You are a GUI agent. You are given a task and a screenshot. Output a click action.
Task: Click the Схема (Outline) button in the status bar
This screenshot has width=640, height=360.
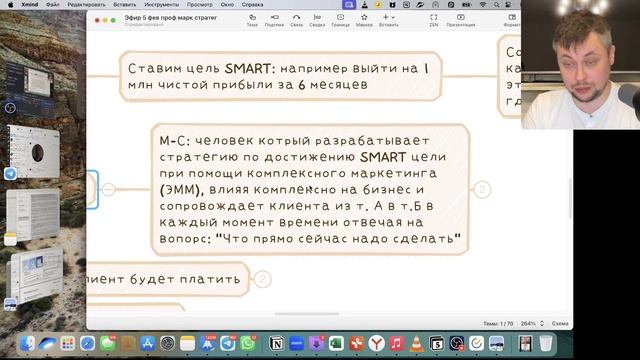560,323
